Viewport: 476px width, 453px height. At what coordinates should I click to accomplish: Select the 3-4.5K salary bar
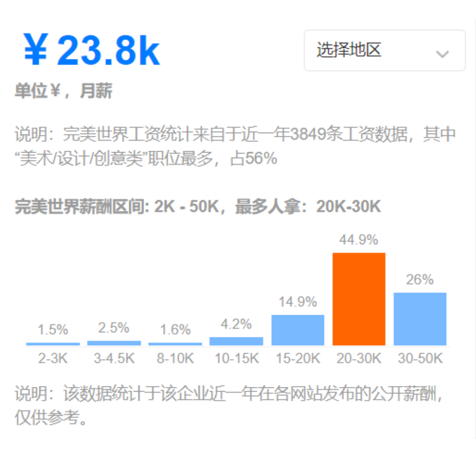tap(114, 343)
